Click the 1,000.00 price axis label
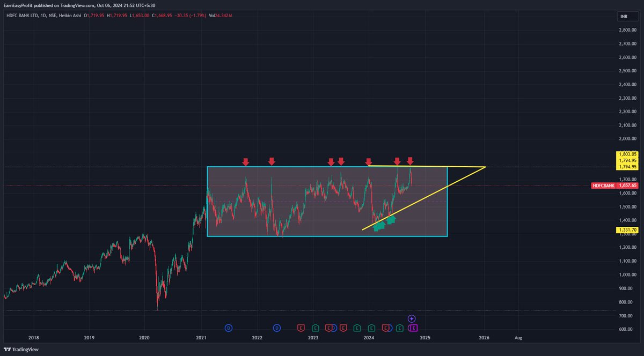This screenshot has width=644, height=356. click(627, 275)
